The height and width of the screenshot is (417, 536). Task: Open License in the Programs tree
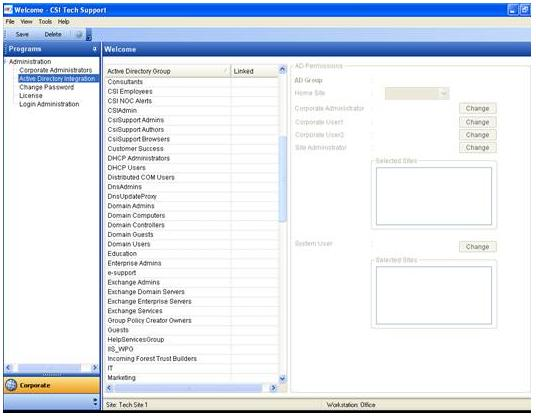pyautogui.click(x=31, y=96)
